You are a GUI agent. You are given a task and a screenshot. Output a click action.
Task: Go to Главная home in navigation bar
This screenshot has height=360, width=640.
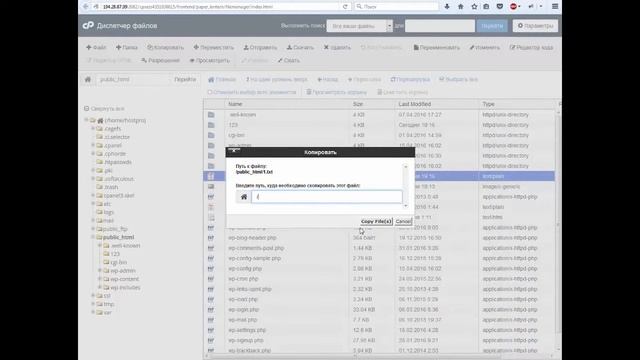[222, 80]
